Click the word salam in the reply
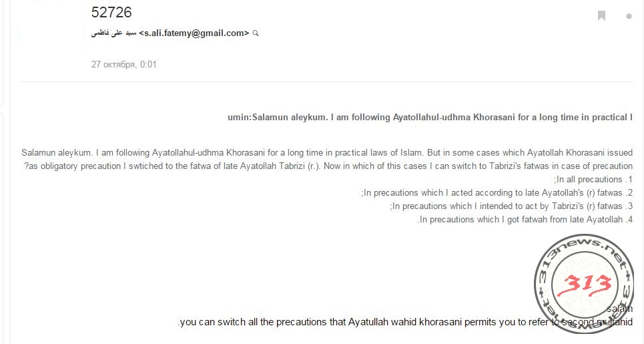 (620, 309)
